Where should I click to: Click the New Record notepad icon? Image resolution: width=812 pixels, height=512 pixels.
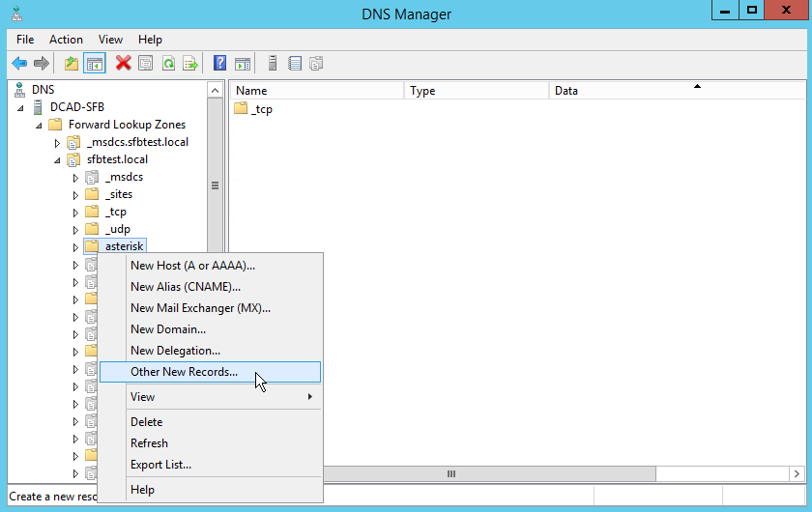tap(295, 63)
